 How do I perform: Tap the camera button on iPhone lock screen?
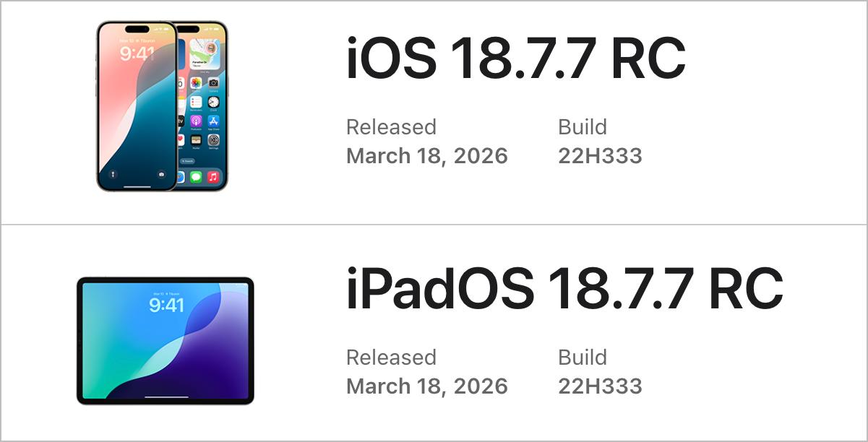coord(161,175)
